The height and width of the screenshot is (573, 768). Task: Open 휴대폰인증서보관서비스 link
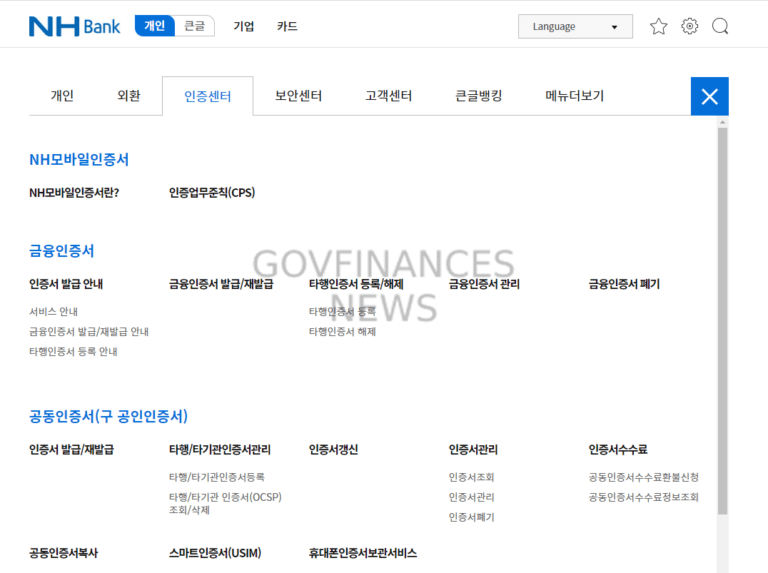pyautogui.click(x=363, y=553)
